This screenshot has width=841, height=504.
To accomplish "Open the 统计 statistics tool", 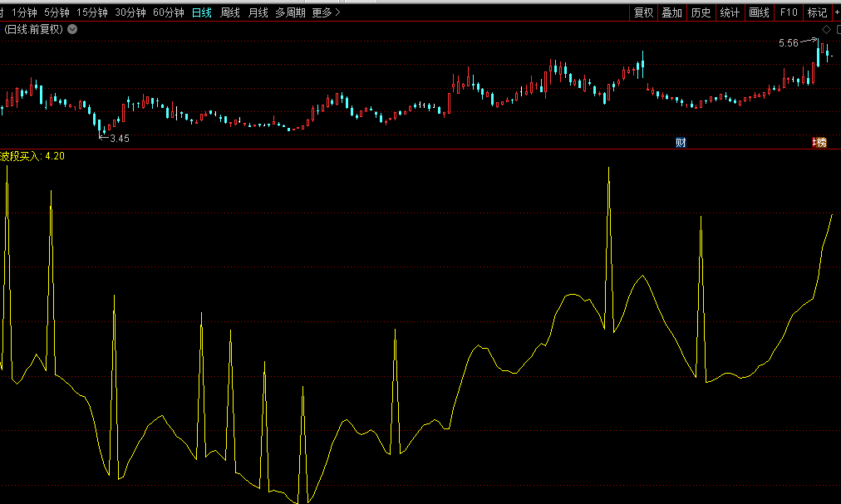I will pyautogui.click(x=730, y=12).
